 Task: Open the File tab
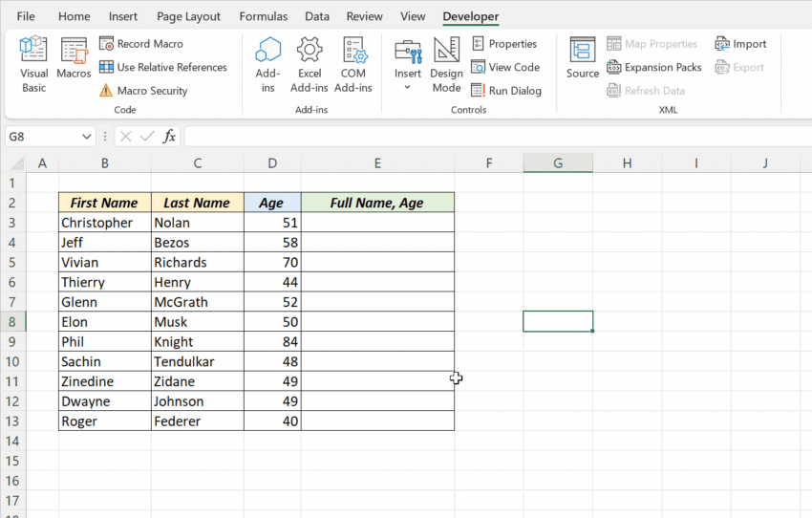(x=26, y=16)
